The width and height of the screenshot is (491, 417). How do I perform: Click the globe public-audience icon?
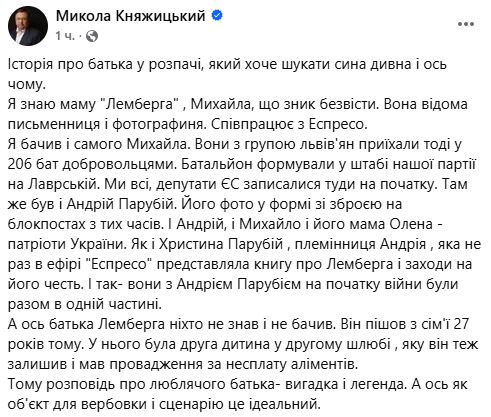point(92,36)
